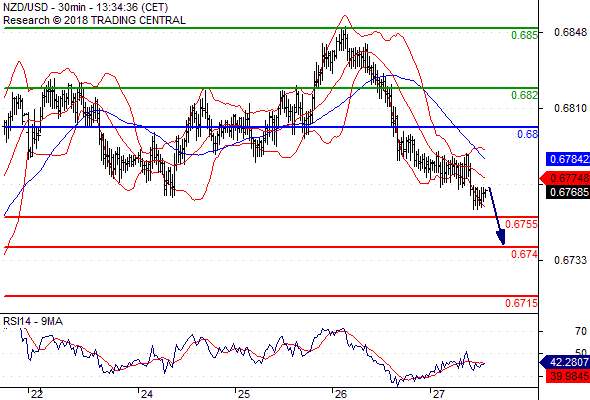The height and width of the screenshot is (400, 590).
Task: Click the blue 0.68 pivot label
Action: (528, 134)
